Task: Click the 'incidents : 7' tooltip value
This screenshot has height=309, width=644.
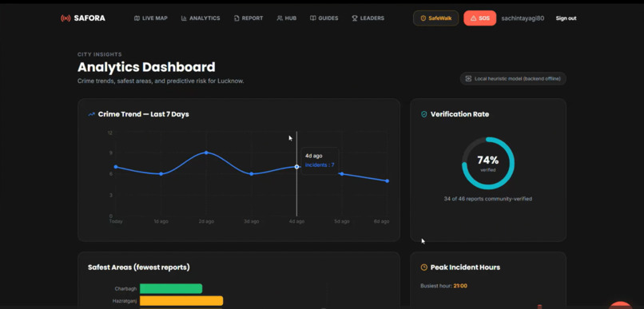Action: pos(320,165)
